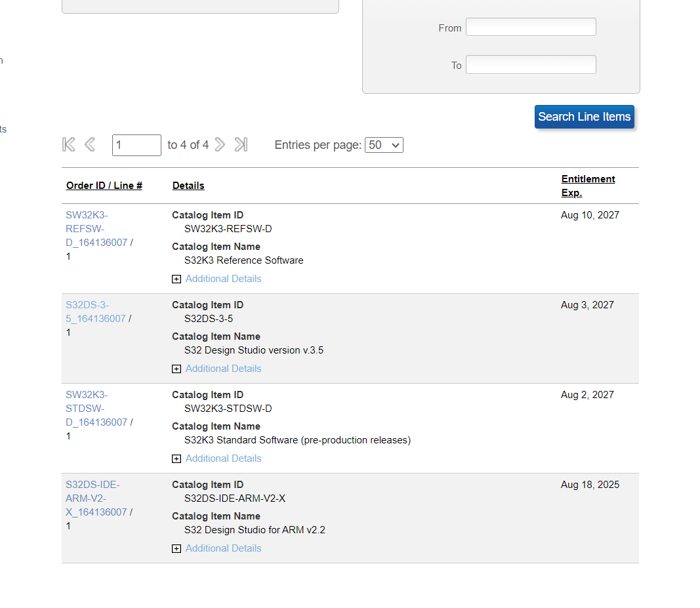Show Additional Details for S32K3 Reference Software
700x608 pixels.
pyautogui.click(x=223, y=279)
